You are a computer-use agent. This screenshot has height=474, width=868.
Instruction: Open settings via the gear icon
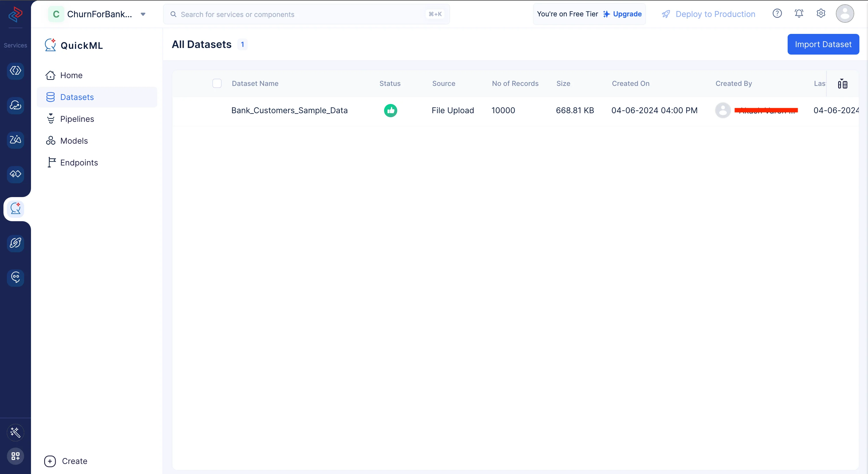click(821, 14)
